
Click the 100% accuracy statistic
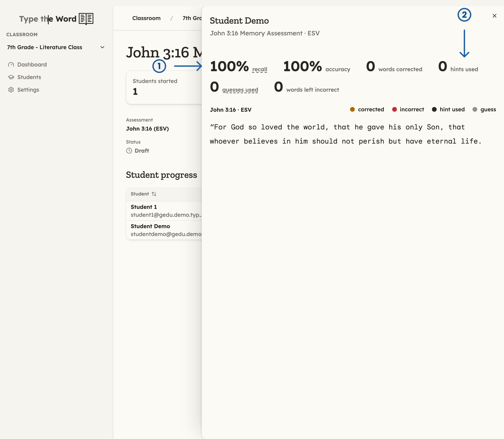click(x=317, y=67)
